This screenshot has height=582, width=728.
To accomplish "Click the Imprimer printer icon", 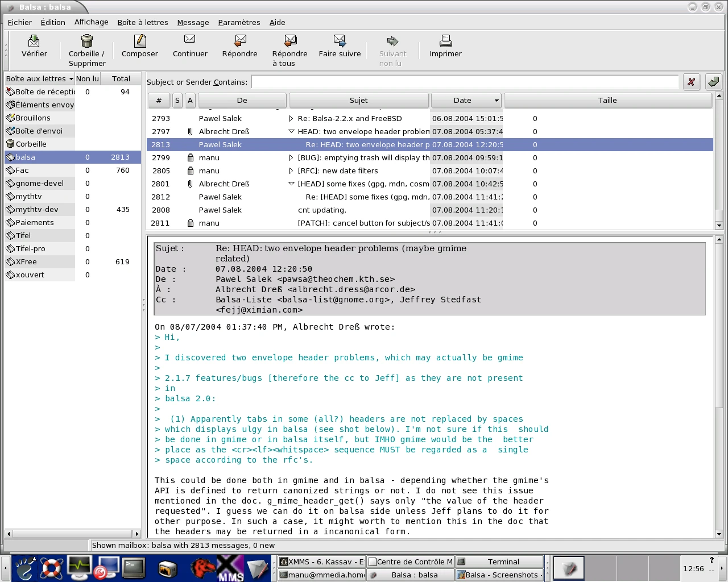I will (445, 41).
